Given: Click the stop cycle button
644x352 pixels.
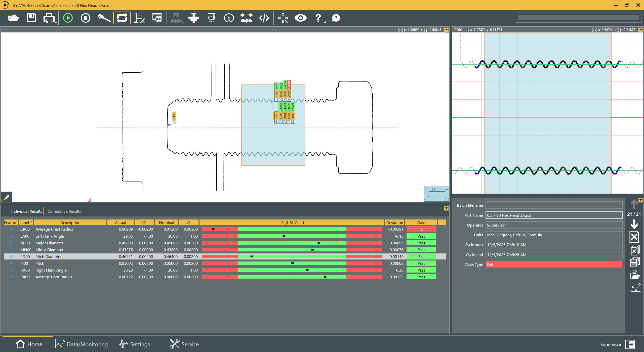Looking at the screenshot, I should pyautogui.click(x=86, y=18).
